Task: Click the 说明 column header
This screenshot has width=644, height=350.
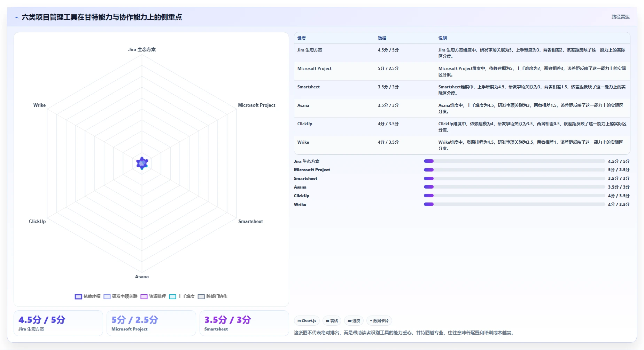Action: 443,38
